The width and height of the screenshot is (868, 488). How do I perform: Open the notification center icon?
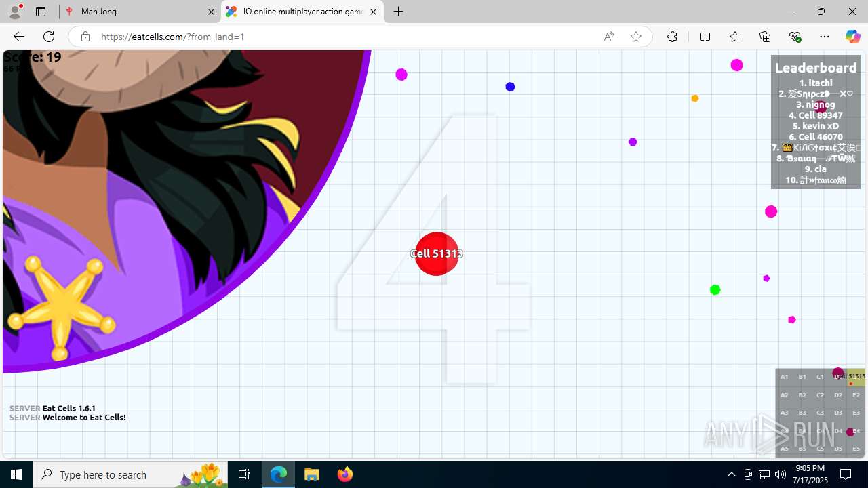(x=846, y=474)
